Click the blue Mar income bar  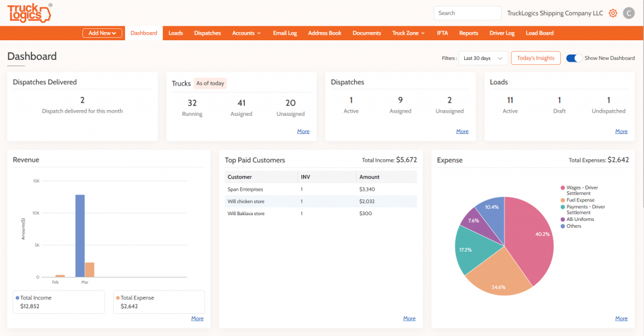(80, 236)
